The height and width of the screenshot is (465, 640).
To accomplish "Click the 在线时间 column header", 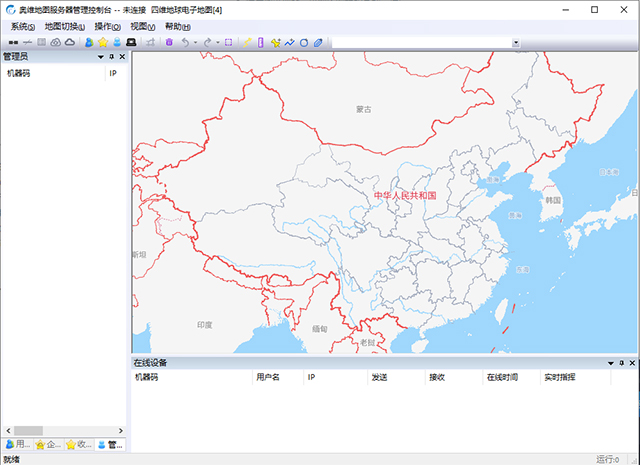I will (502, 378).
